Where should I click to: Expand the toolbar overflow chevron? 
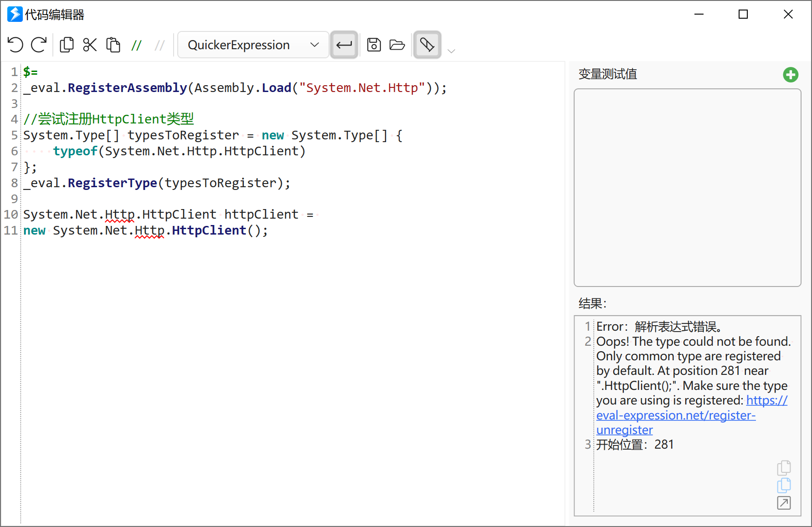[x=452, y=51]
